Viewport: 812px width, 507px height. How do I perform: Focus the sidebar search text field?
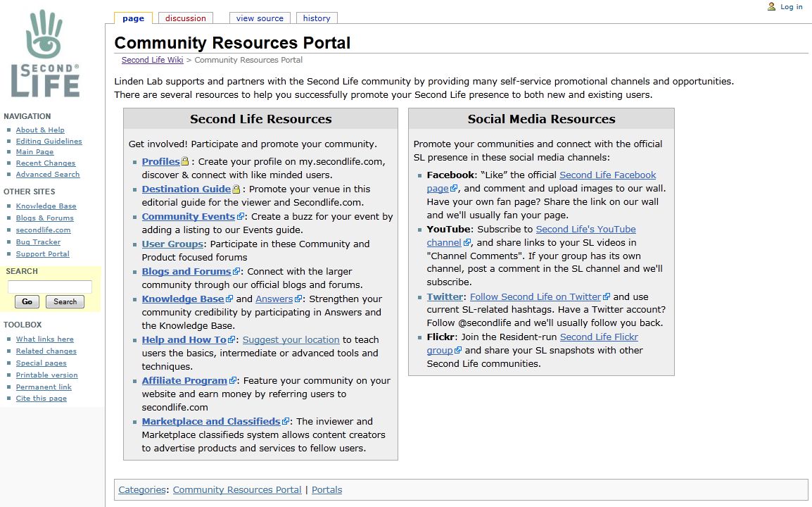coord(50,287)
